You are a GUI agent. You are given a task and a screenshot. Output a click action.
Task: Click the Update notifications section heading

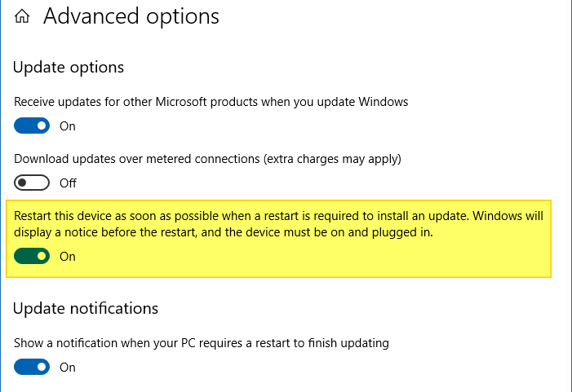[x=86, y=308]
